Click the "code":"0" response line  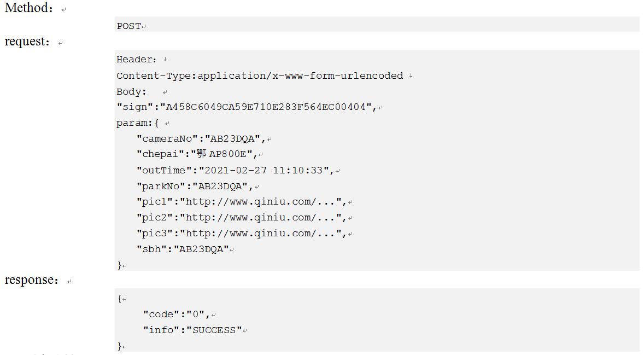[x=177, y=315]
